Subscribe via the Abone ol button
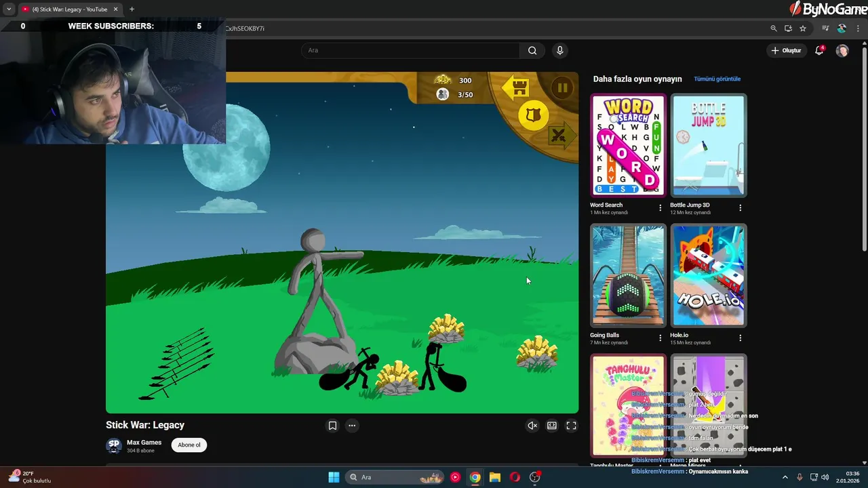Screen dimensions: 868x488 coord(189,445)
